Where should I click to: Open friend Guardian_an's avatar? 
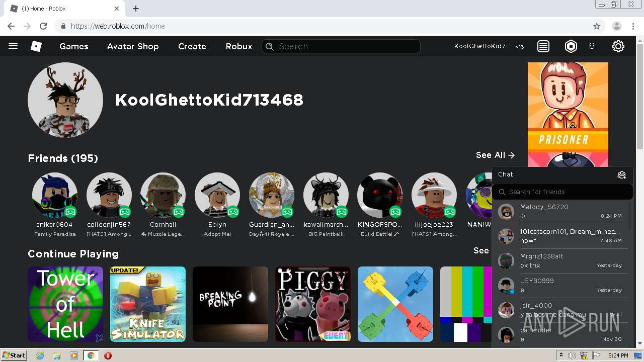point(272,195)
